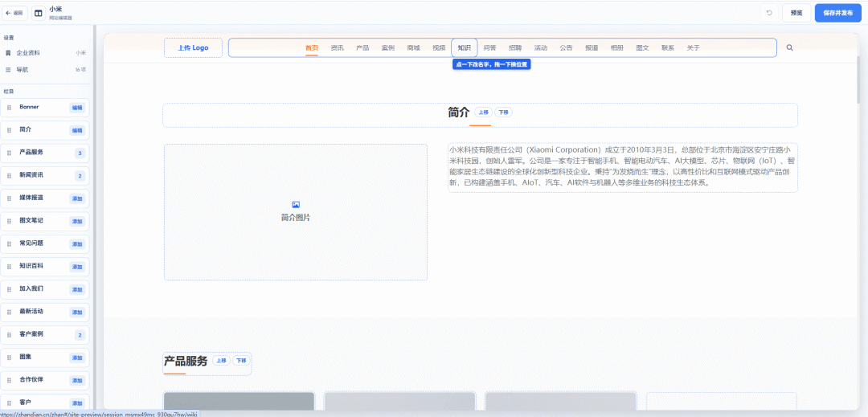Select the 联系 nav tab

[x=668, y=48]
